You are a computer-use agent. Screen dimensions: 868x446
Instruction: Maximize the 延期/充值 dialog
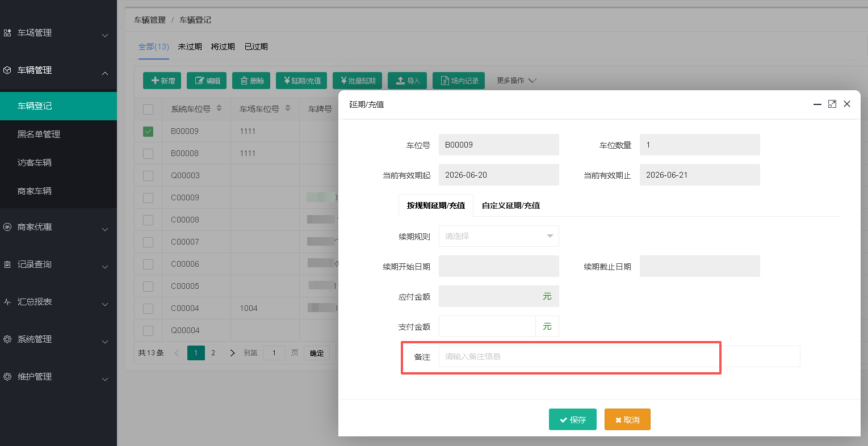coord(832,104)
